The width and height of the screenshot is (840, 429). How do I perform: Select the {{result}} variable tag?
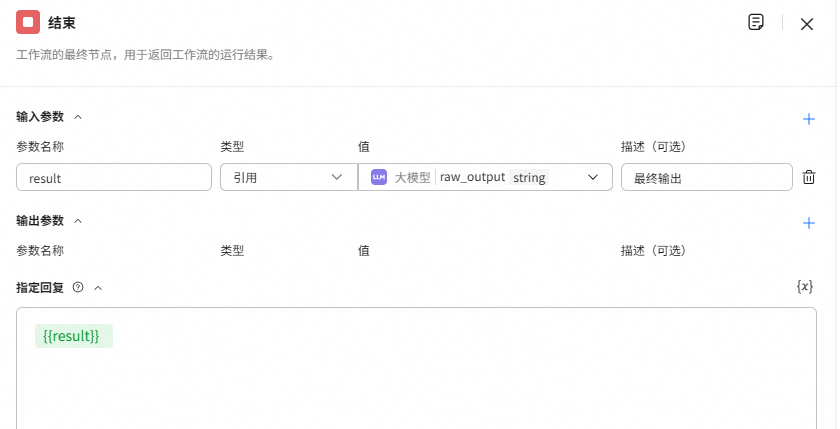pos(74,336)
